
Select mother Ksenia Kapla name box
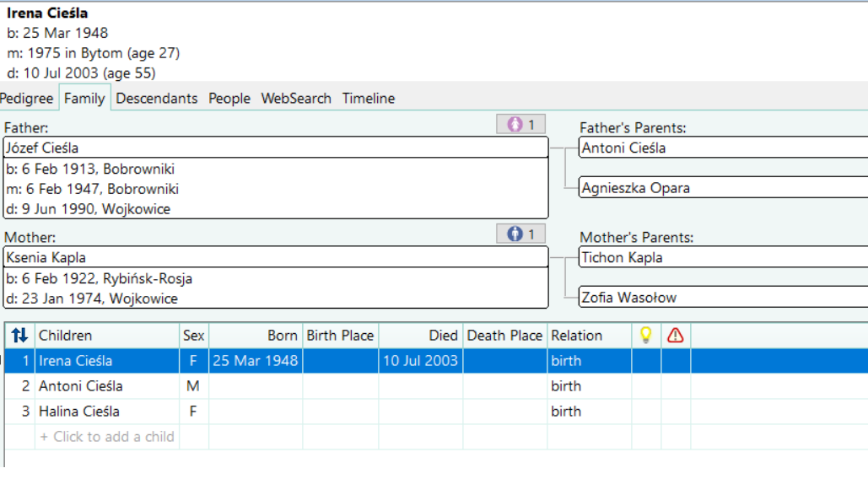(276, 257)
